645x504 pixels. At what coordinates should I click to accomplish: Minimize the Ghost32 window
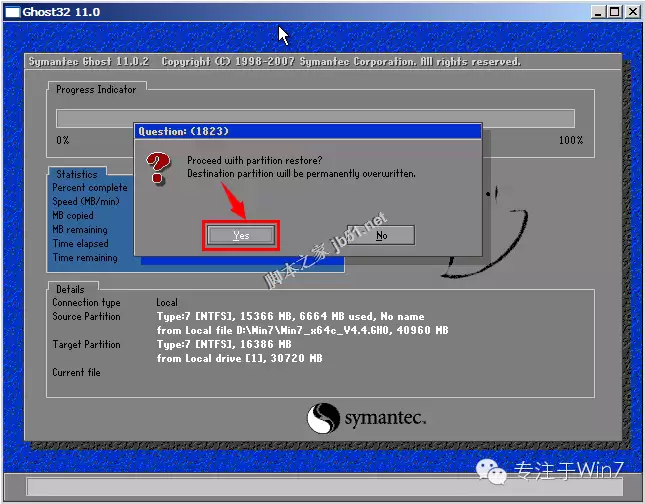598,12
